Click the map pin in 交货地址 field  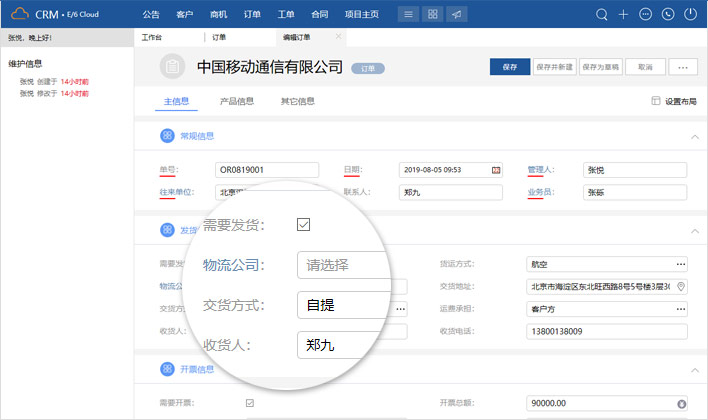coord(682,287)
